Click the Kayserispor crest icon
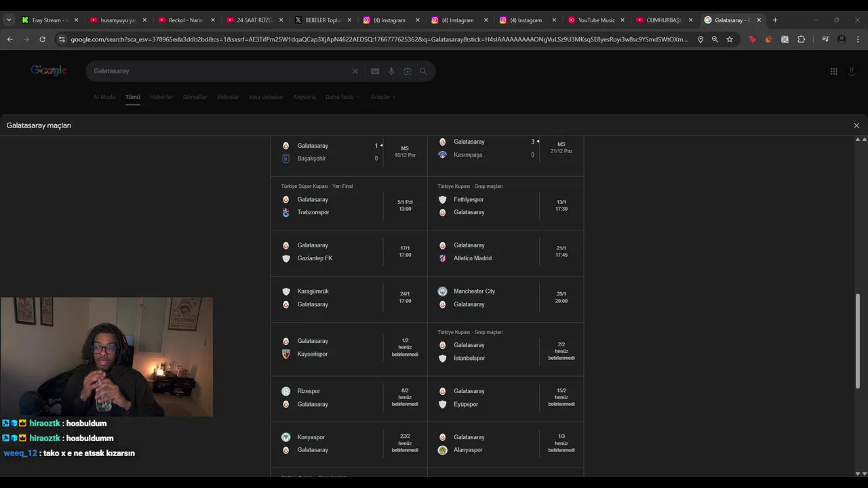The image size is (868, 488). (x=285, y=354)
